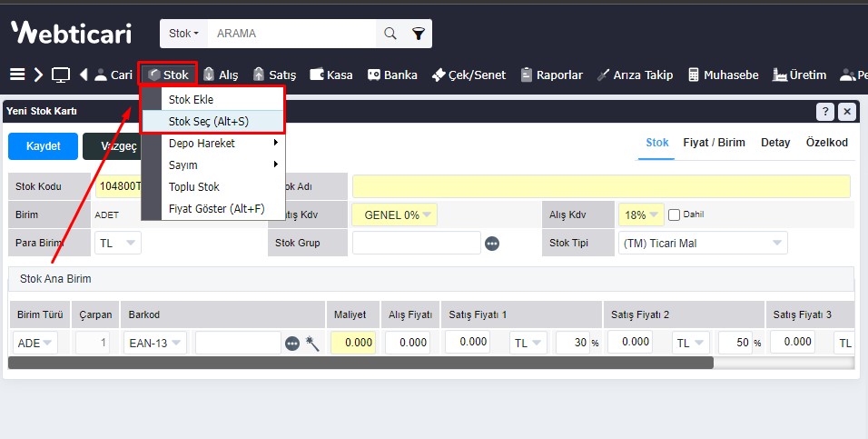Click the search magnifier icon

pos(390,34)
